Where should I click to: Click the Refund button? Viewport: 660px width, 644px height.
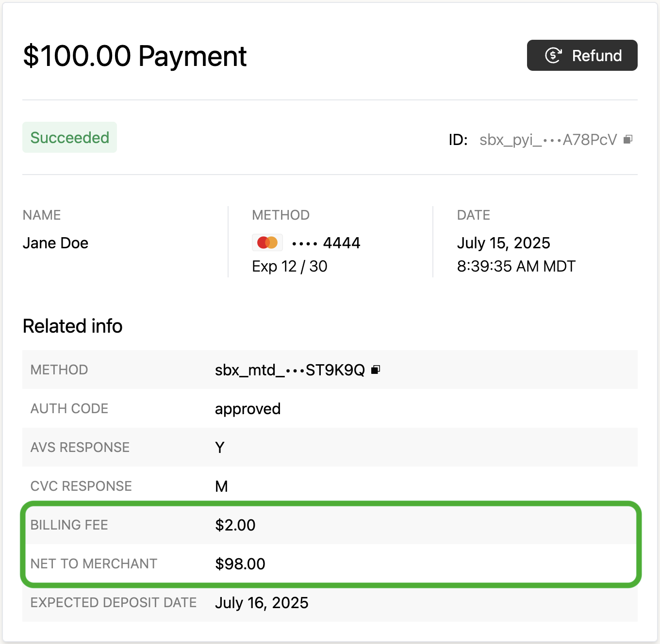click(x=582, y=55)
